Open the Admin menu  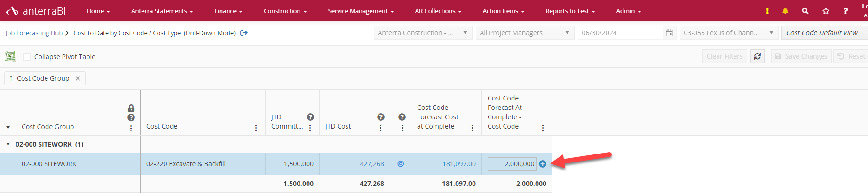[x=629, y=11]
